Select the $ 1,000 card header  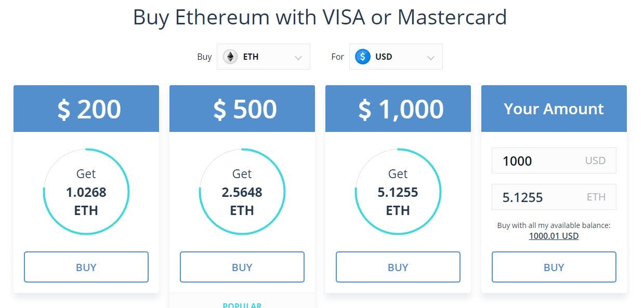click(x=398, y=109)
